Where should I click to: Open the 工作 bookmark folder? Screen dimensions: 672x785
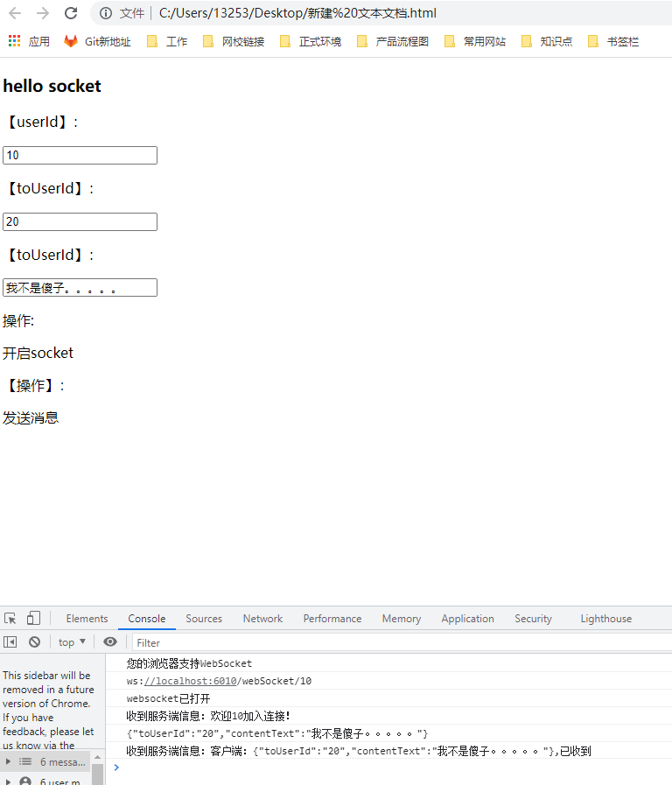[x=167, y=41]
